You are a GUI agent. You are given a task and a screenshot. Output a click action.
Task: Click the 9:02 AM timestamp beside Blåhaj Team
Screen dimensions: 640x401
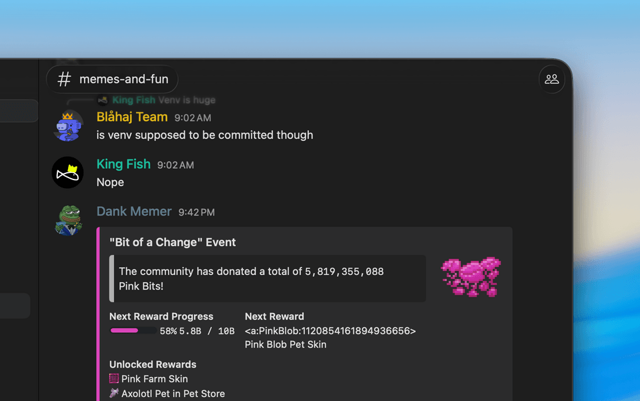[x=193, y=118]
